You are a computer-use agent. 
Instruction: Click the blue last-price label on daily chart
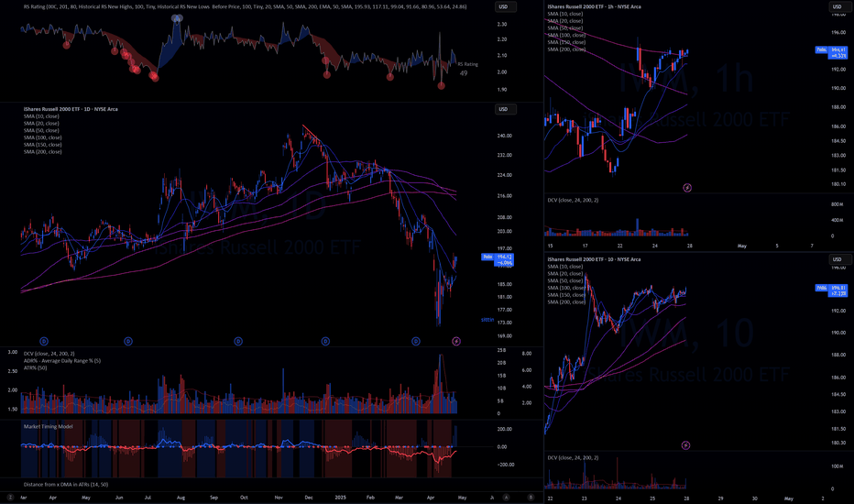tap(498, 259)
